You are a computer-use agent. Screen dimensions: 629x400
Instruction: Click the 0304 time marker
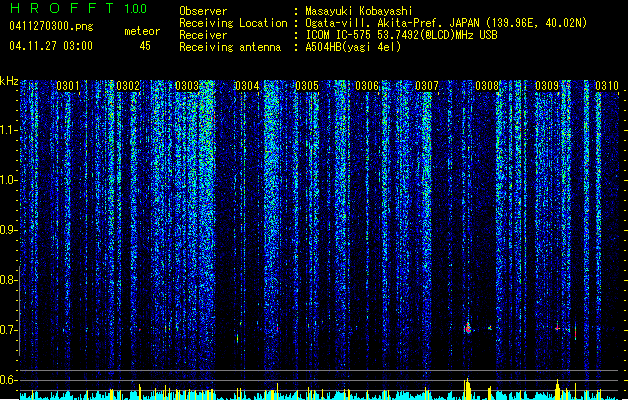pos(247,86)
